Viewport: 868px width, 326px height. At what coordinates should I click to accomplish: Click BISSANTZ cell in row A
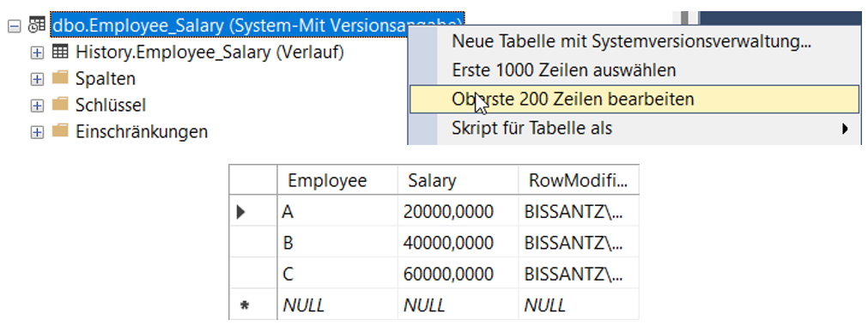pyautogui.click(x=579, y=211)
